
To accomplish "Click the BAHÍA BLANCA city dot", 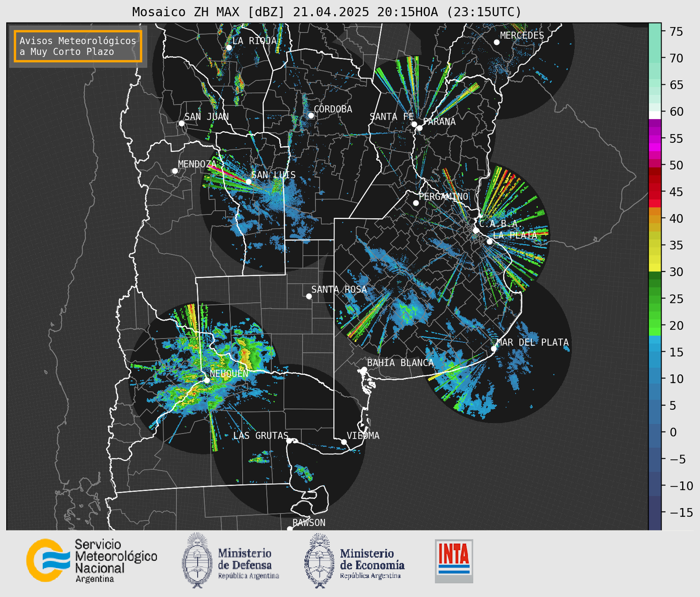I will (364, 369).
